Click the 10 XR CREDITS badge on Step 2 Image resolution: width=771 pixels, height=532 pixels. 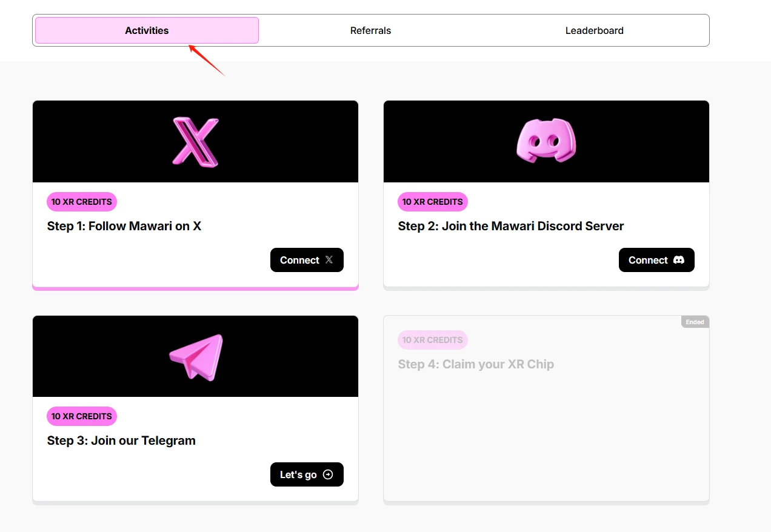click(432, 202)
